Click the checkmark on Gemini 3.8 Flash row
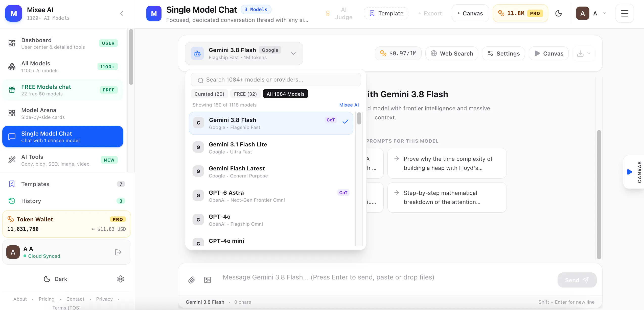Screen dimensions: 644x310 345,122
